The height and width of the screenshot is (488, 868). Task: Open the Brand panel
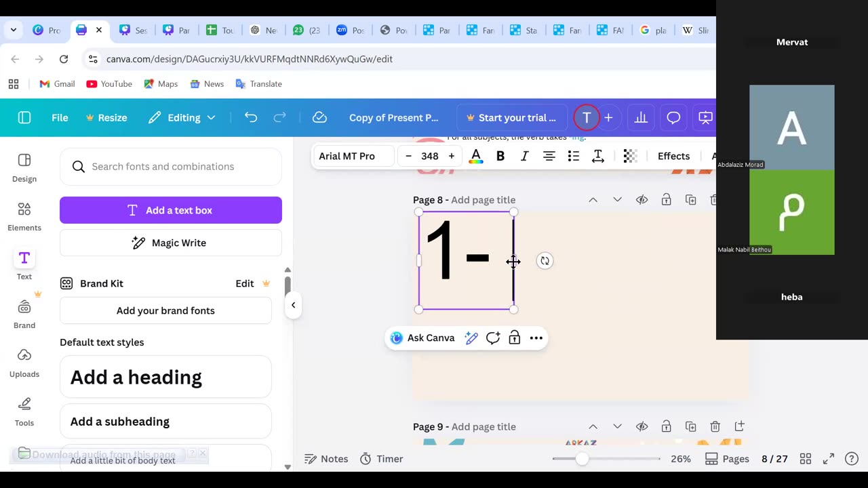coord(24,314)
